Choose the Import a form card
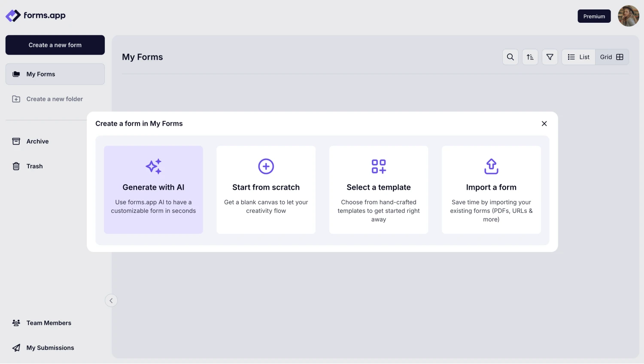644x364 pixels. point(491,190)
